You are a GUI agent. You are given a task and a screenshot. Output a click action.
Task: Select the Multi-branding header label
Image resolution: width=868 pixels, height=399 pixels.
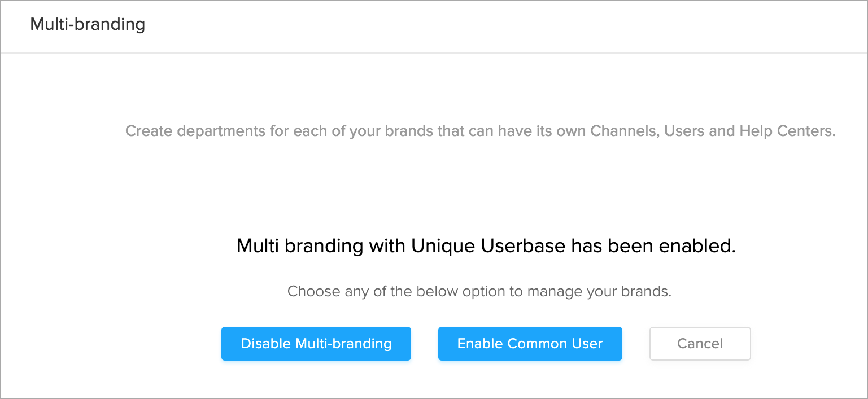pyautogui.click(x=88, y=25)
